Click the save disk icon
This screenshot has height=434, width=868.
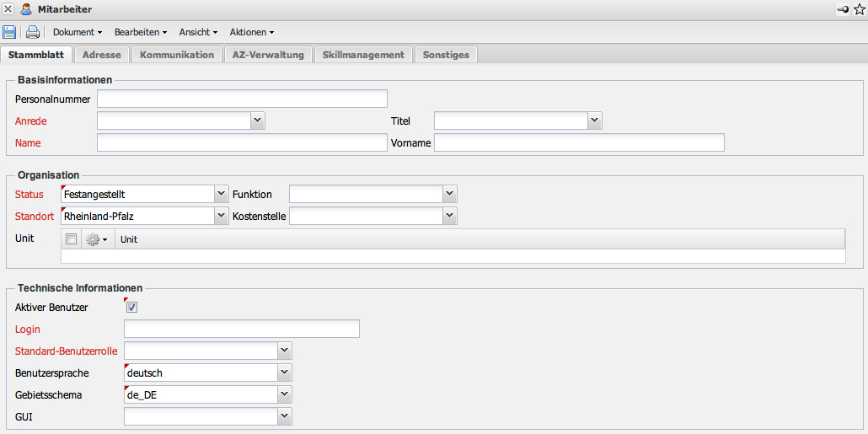point(9,32)
